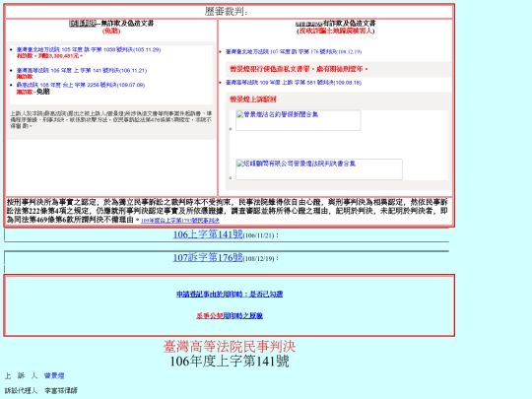Click the blue appellant name 曾景煌 beside 上訴人
This screenshot has width=532, height=399.
pos(54,375)
